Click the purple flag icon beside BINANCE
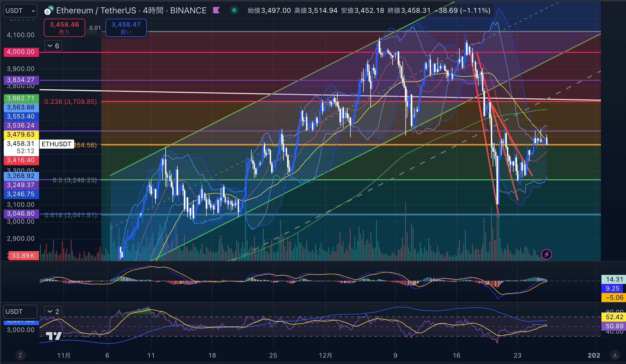 point(216,10)
